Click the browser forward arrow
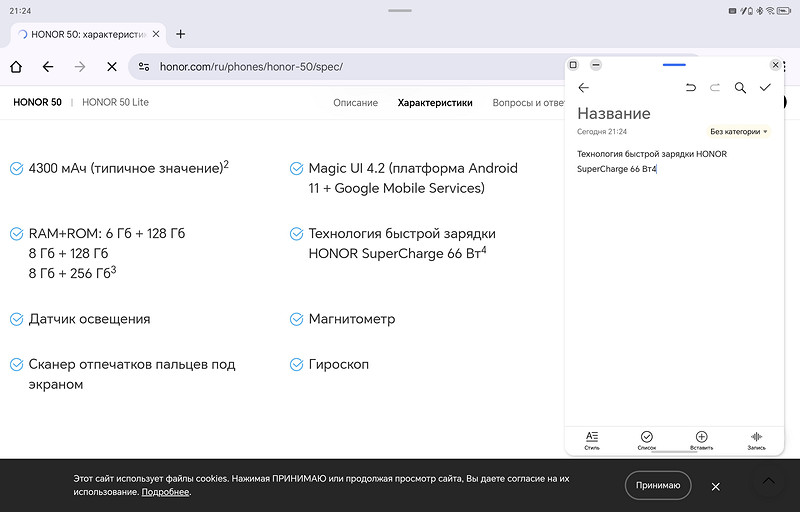Image resolution: width=800 pixels, height=512 pixels. click(x=80, y=67)
